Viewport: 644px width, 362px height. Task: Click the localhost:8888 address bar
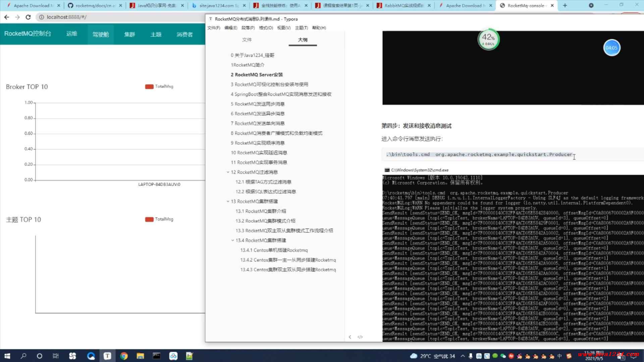pyautogui.click(x=121, y=17)
